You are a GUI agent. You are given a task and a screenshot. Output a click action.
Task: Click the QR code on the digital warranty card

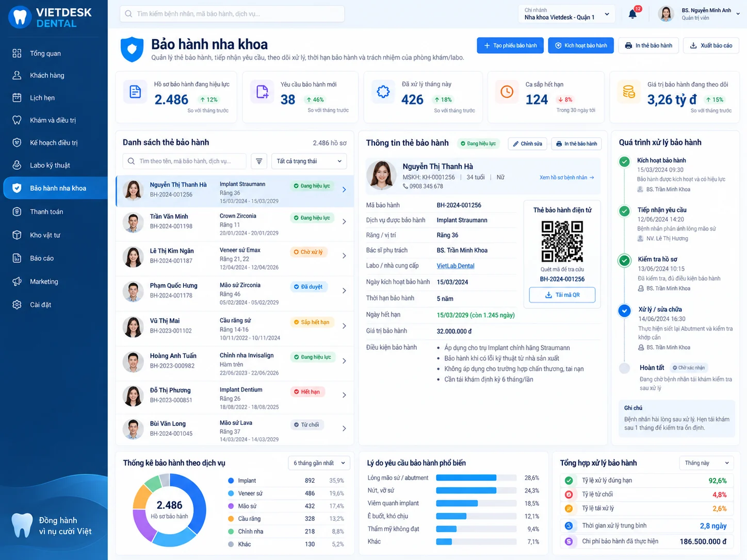[562, 242]
